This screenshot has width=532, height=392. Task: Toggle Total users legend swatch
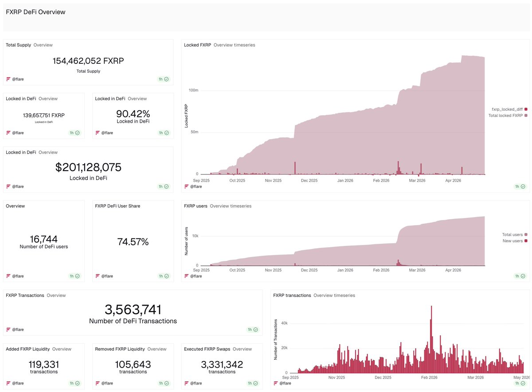coord(526,234)
